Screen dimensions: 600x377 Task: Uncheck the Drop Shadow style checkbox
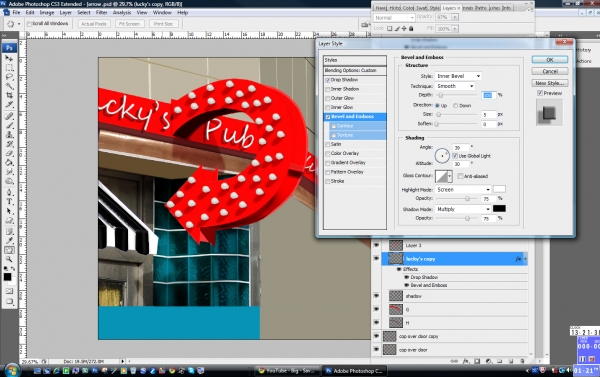(328, 80)
